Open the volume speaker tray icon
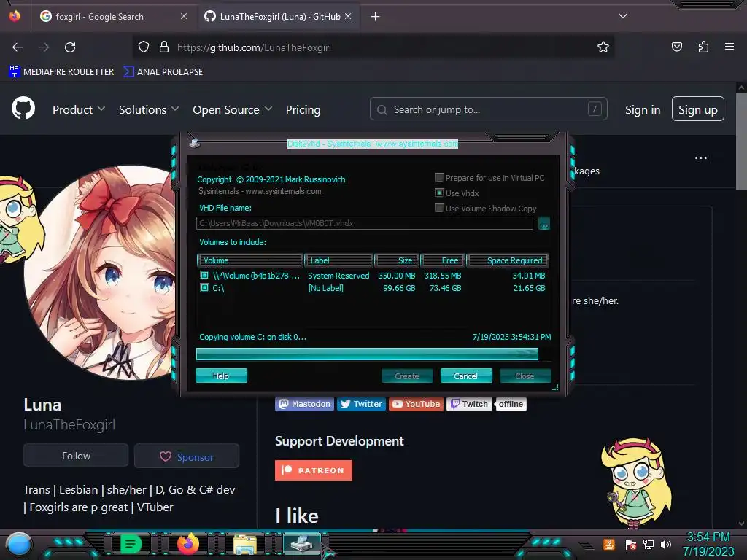 tap(666, 544)
